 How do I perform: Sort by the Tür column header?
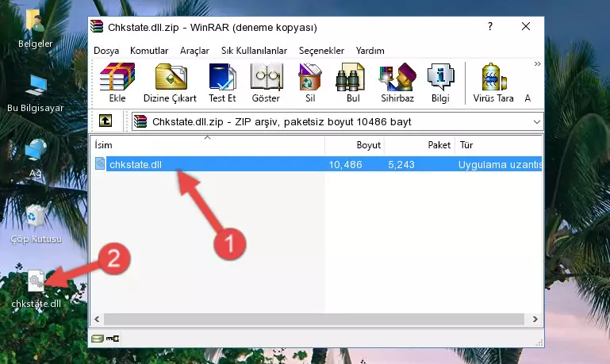[498, 145]
